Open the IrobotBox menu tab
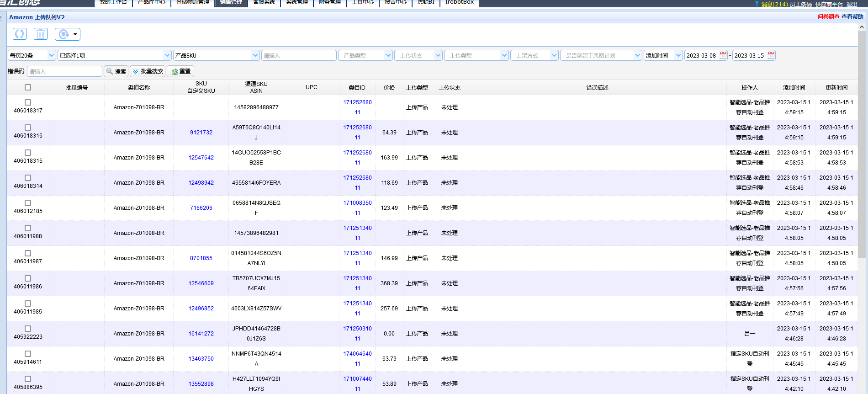 [460, 3]
